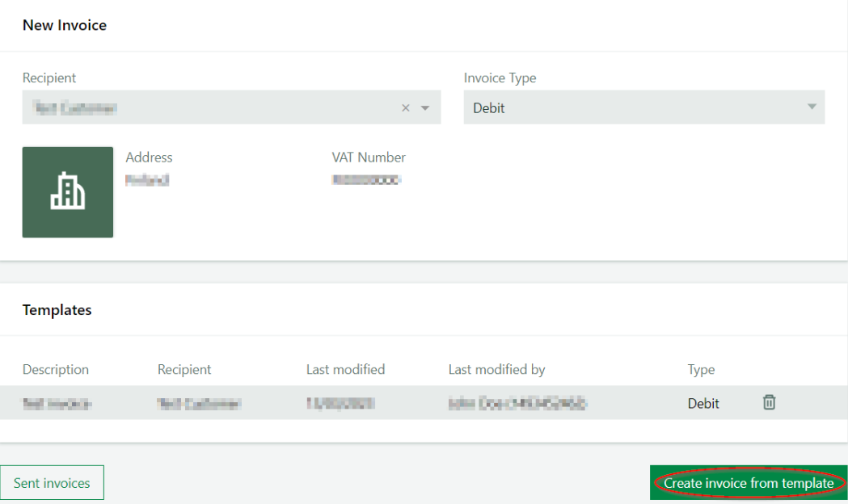Click the green company building icon
Image resolution: width=848 pixels, height=504 pixels.
pyautogui.click(x=68, y=192)
